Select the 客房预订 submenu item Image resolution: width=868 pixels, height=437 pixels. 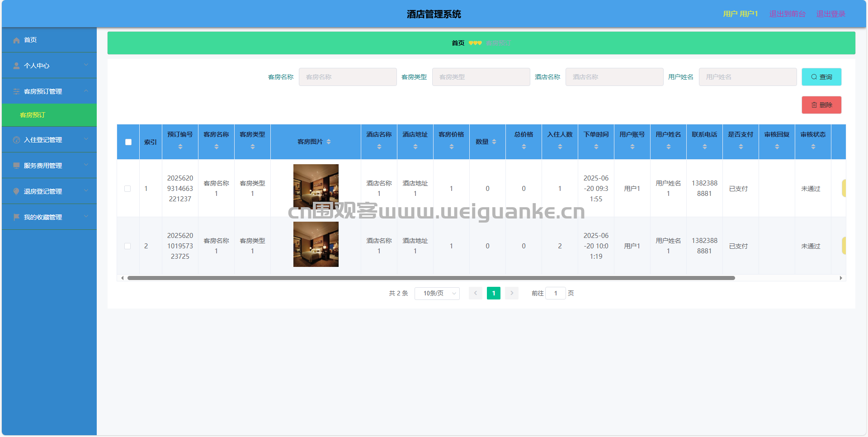coord(49,115)
